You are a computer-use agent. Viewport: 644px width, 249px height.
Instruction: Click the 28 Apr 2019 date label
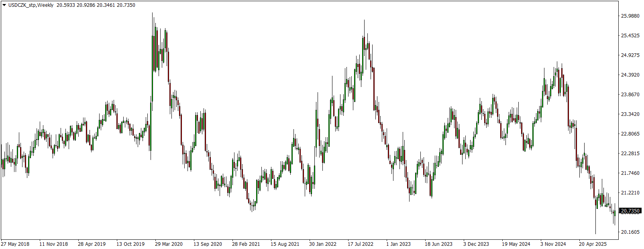pos(92,244)
